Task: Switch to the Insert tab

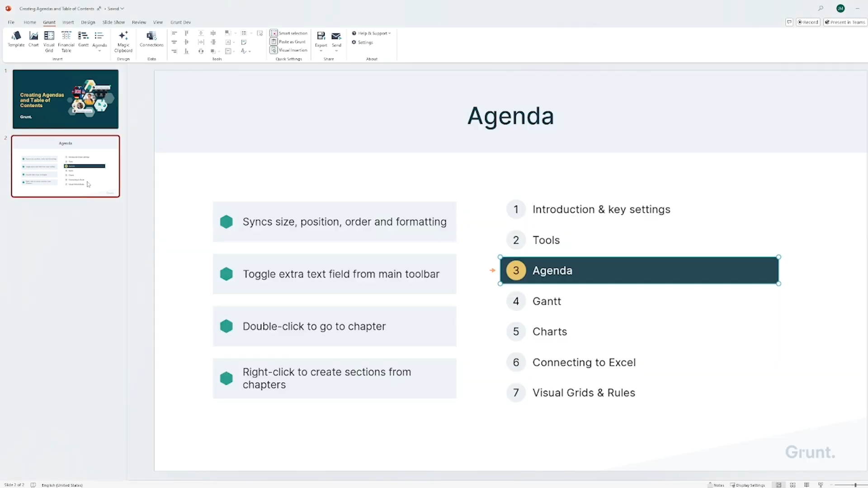Action: click(68, 22)
